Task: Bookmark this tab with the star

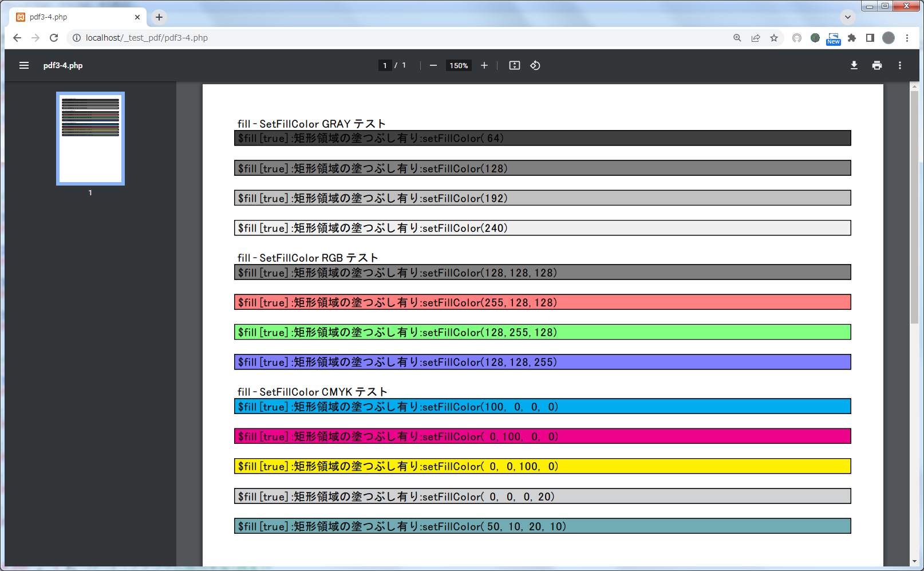Action: click(x=774, y=38)
